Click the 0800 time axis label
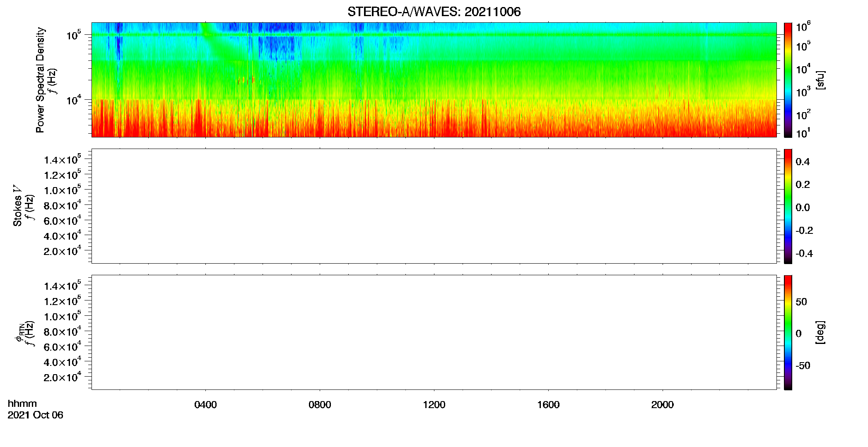This screenshot has width=868, height=447. (320, 405)
